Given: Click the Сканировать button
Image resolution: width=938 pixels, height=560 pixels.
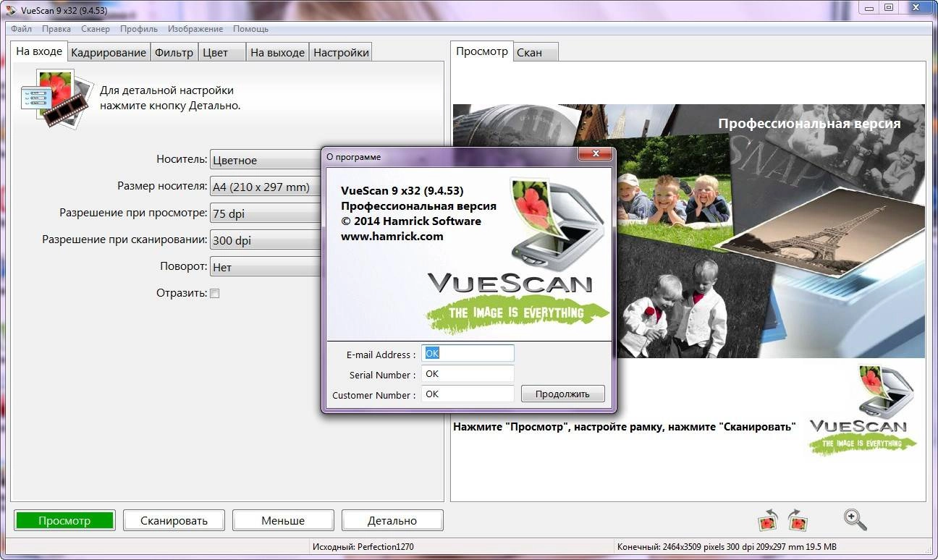Looking at the screenshot, I should pyautogui.click(x=174, y=520).
